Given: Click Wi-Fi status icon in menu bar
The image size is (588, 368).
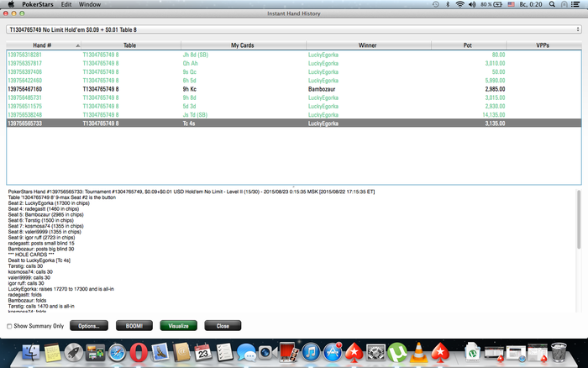Looking at the screenshot, I should coord(459,4).
